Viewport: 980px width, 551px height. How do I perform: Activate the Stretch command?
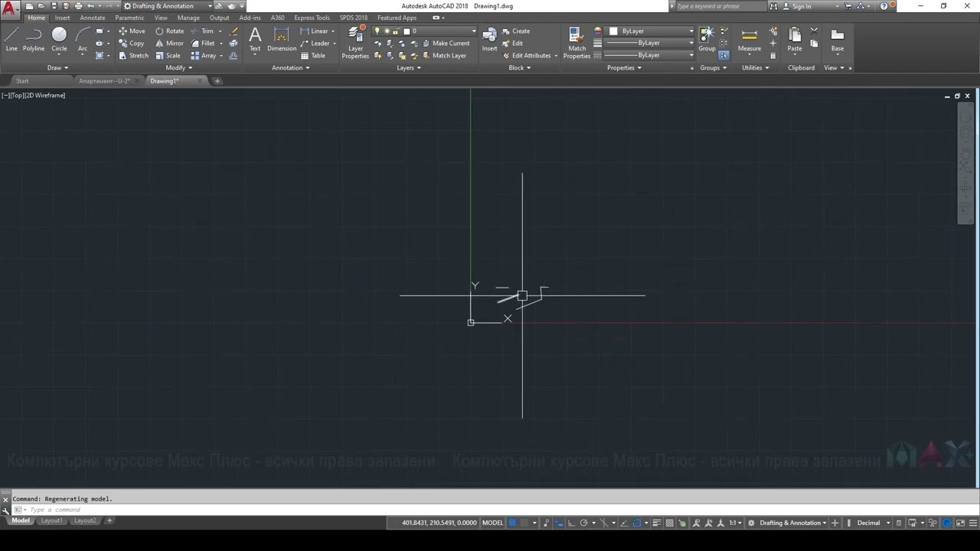134,56
